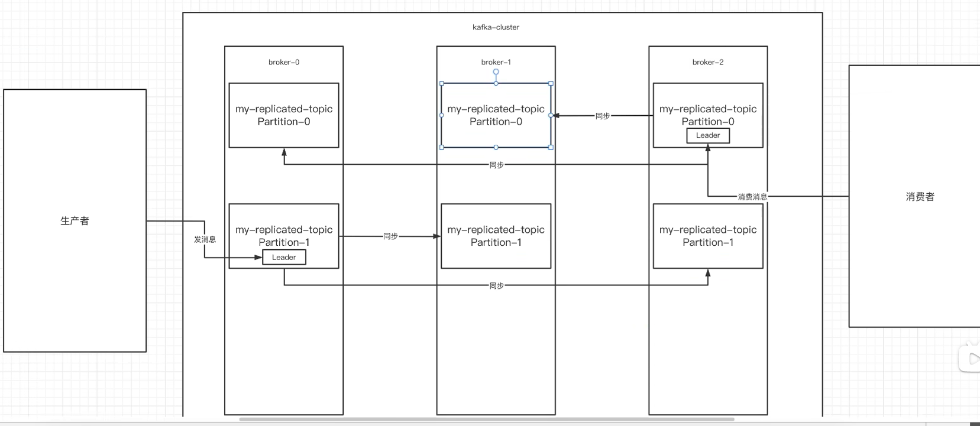Click the kafka-cluster title label
This screenshot has height=426, width=980.
click(496, 27)
